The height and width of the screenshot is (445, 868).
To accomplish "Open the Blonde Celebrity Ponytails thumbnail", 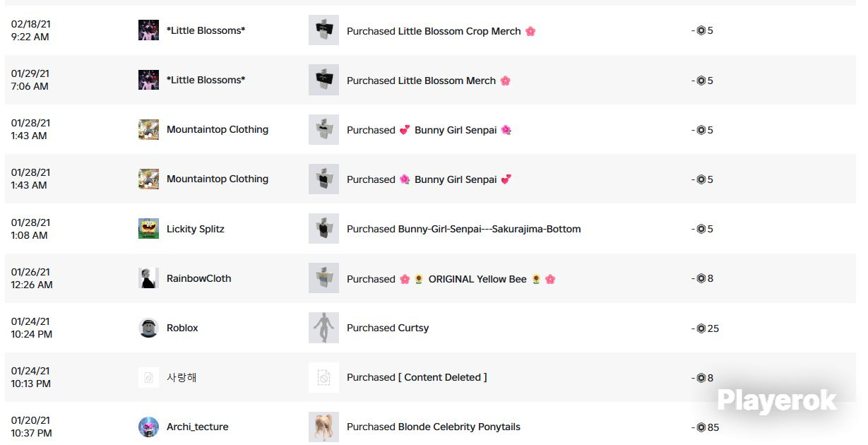I will coord(323,427).
